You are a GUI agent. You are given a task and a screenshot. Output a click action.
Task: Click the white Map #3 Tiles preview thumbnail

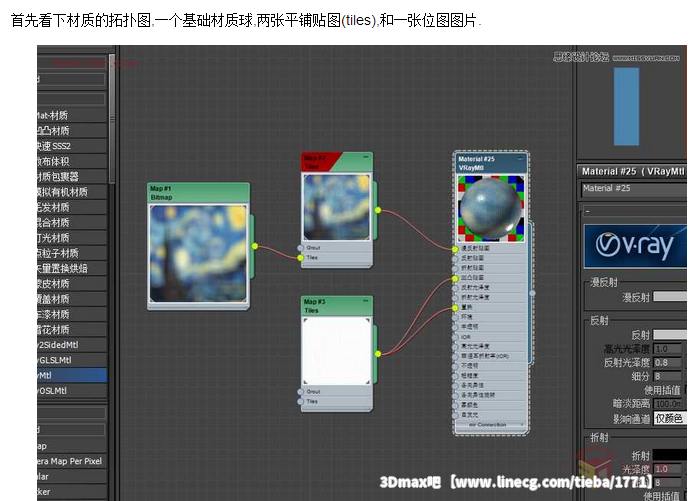(x=337, y=351)
